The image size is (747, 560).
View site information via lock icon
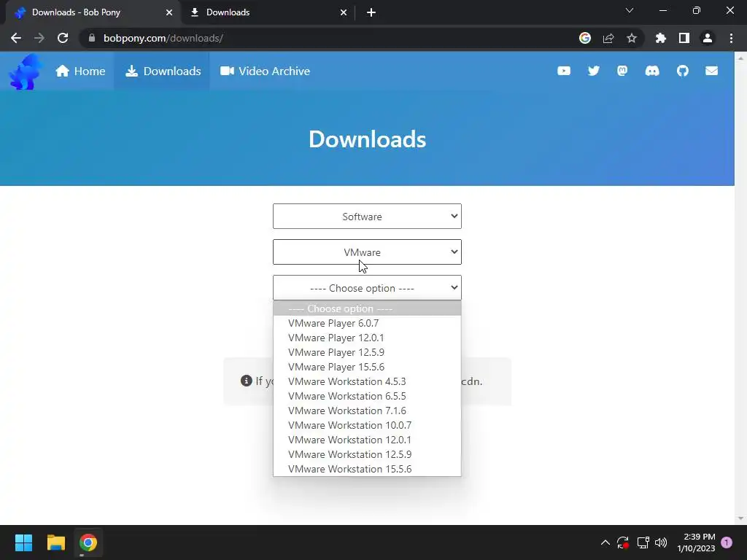click(92, 38)
